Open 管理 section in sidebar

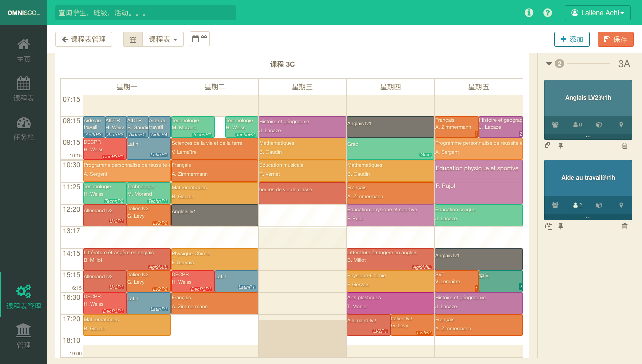tap(24, 336)
